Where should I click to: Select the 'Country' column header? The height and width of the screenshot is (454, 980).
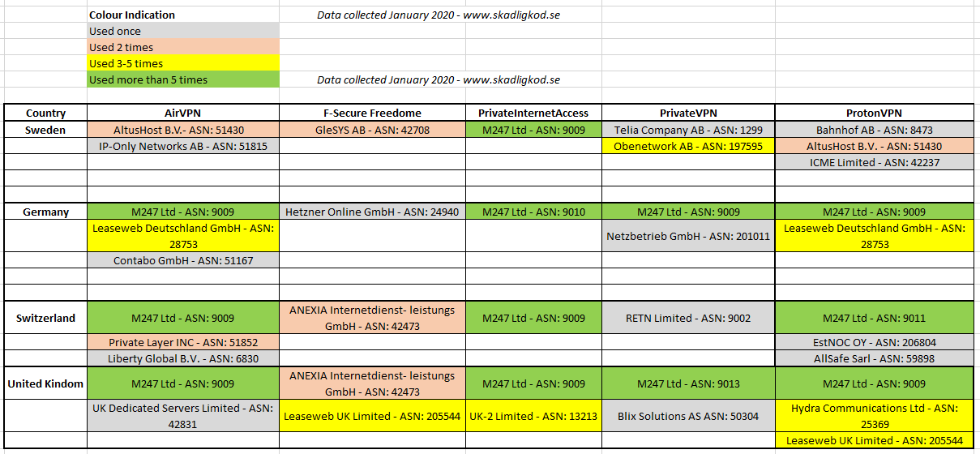(x=45, y=113)
